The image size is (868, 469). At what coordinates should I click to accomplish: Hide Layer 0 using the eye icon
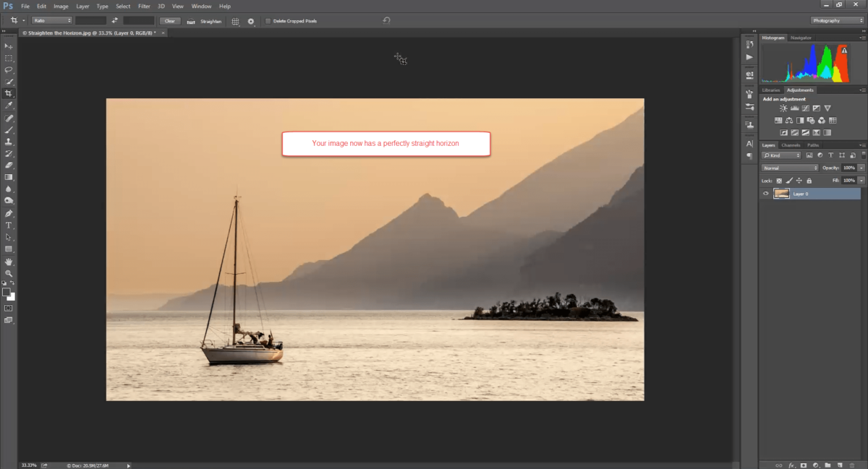coord(766,194)
